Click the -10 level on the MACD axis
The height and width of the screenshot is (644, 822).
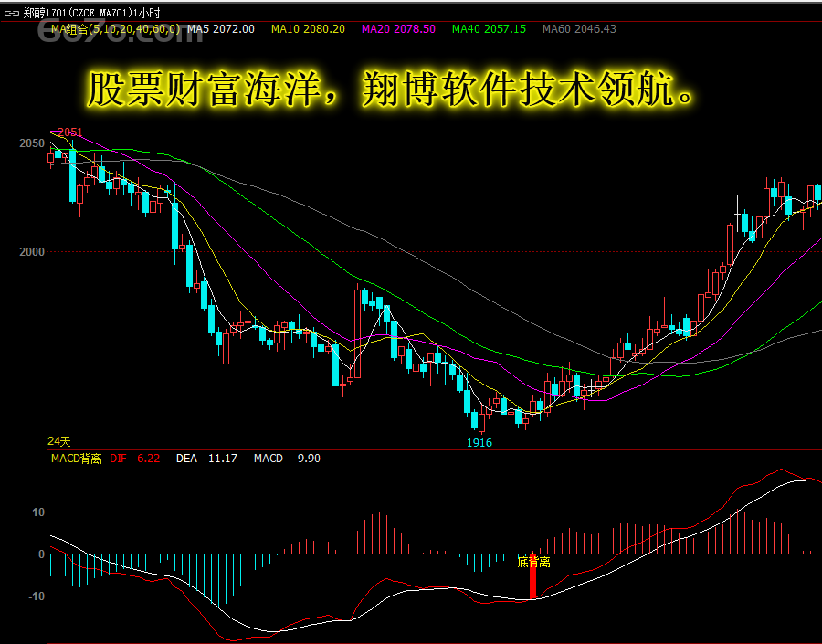click(37, 596)
